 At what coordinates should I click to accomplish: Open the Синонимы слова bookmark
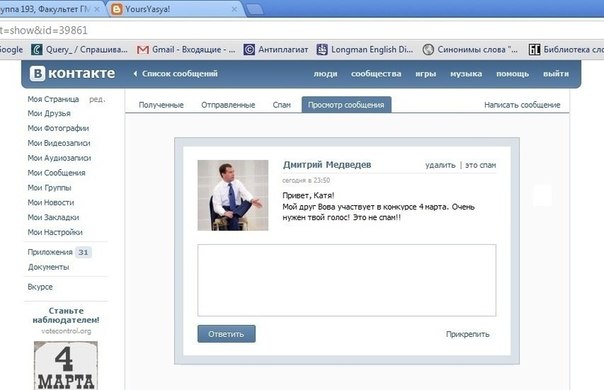pos(470,50)
